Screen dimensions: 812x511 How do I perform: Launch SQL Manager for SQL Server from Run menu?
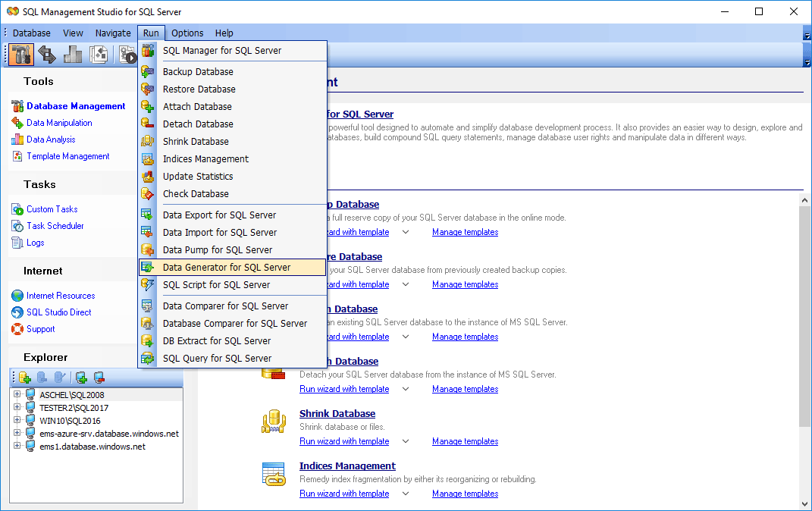point(233,51)
